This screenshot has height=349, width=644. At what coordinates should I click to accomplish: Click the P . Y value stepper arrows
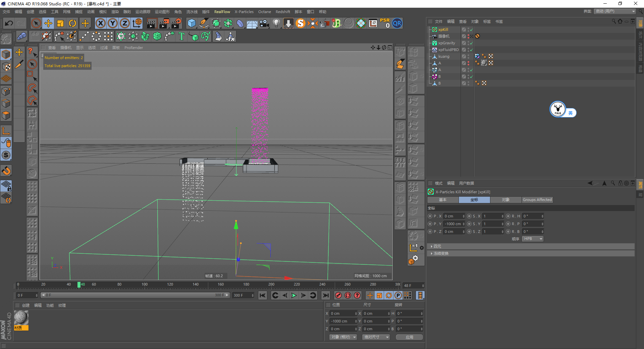[464, 224]
